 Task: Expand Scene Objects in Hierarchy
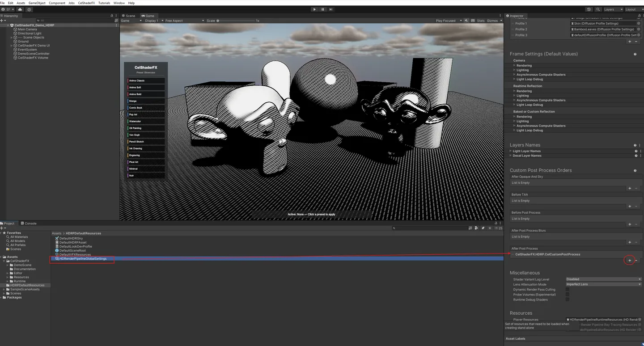pyautogui.click(x=12, y=38)
